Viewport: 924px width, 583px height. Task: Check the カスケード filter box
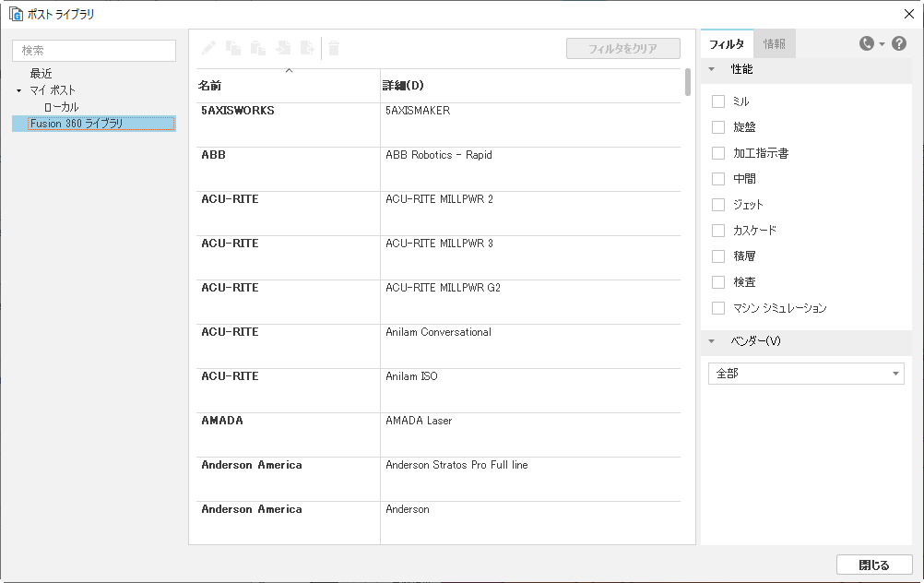coord(717,231)
